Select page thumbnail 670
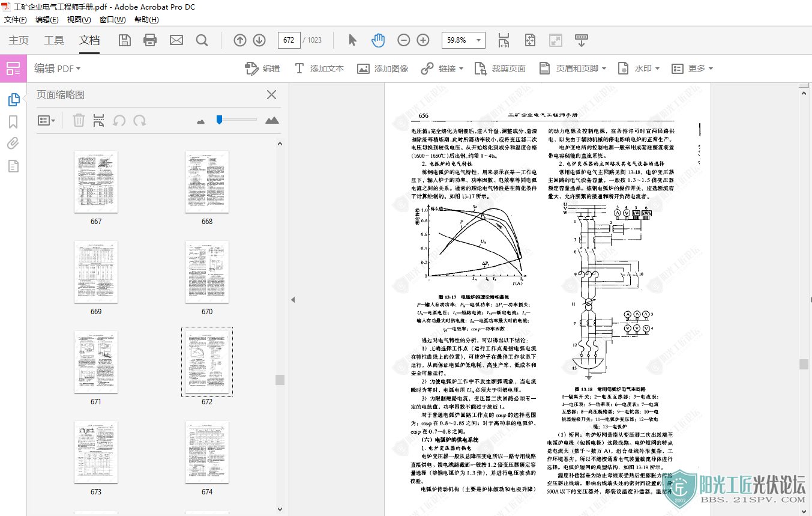This screenshot has height=516, width=812. point(207,272)
